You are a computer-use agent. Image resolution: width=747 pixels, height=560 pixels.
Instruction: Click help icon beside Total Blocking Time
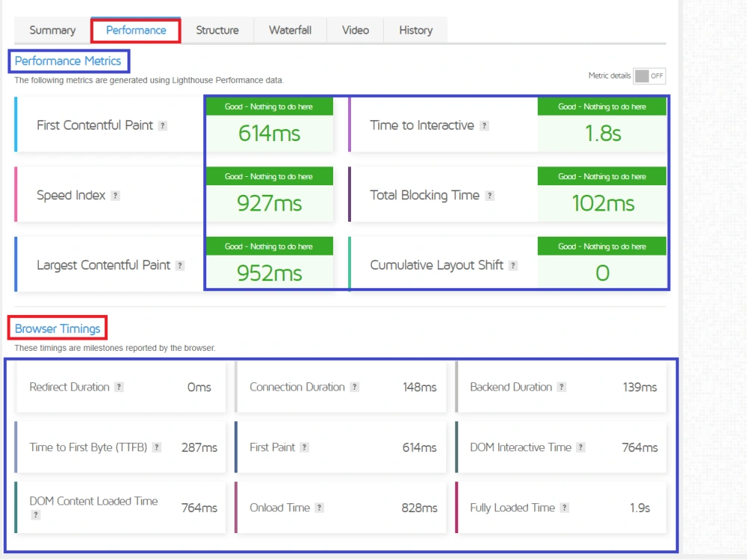[490, 196]
